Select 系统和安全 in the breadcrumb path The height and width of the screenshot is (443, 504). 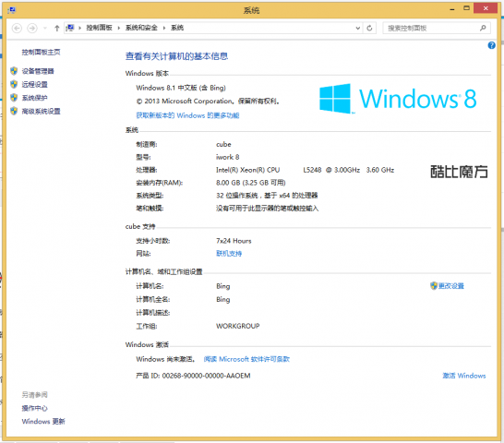141,28
